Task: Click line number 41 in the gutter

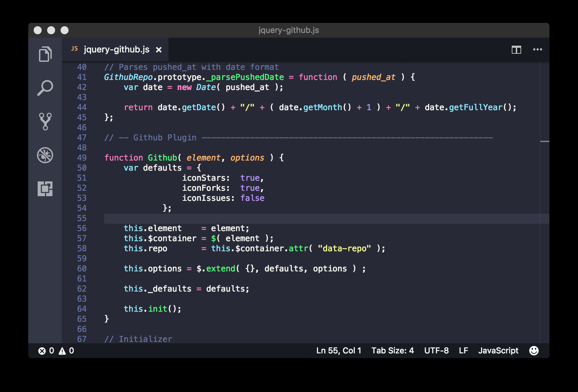Action: [82, 77]
